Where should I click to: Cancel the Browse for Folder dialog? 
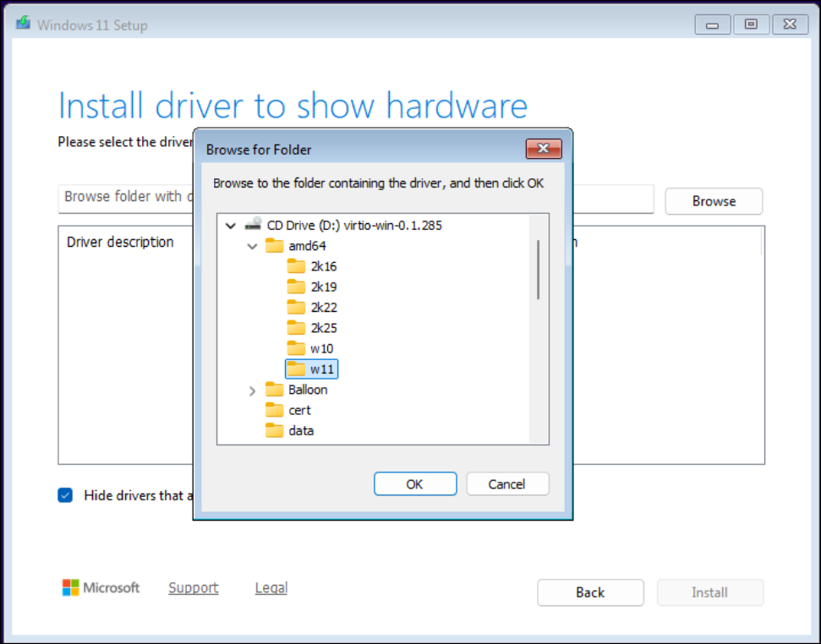coord(507,484)
